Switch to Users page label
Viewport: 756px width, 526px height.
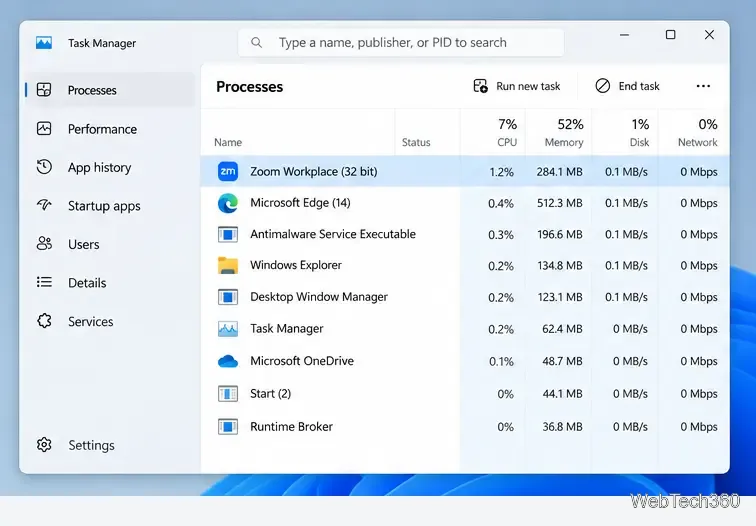(83, 244)
